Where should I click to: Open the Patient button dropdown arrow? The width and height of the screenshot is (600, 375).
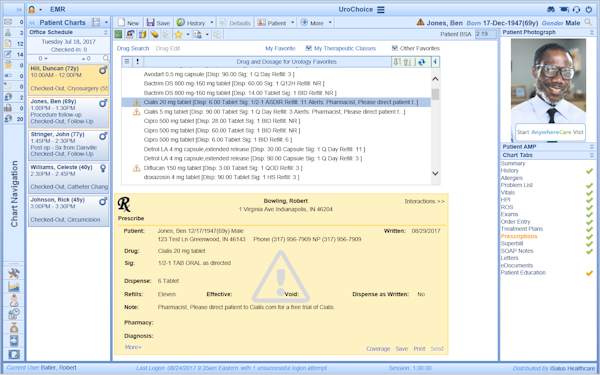pos(293,23)
